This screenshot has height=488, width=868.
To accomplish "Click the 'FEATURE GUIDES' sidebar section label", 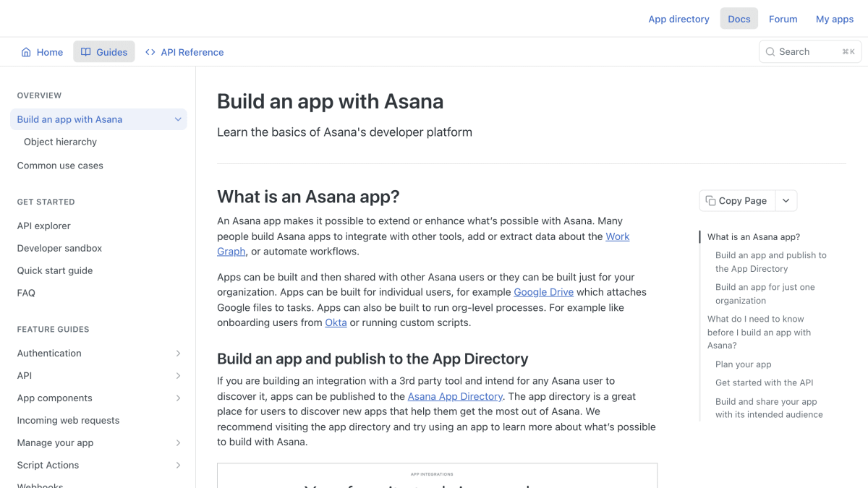I will point(54,329).
